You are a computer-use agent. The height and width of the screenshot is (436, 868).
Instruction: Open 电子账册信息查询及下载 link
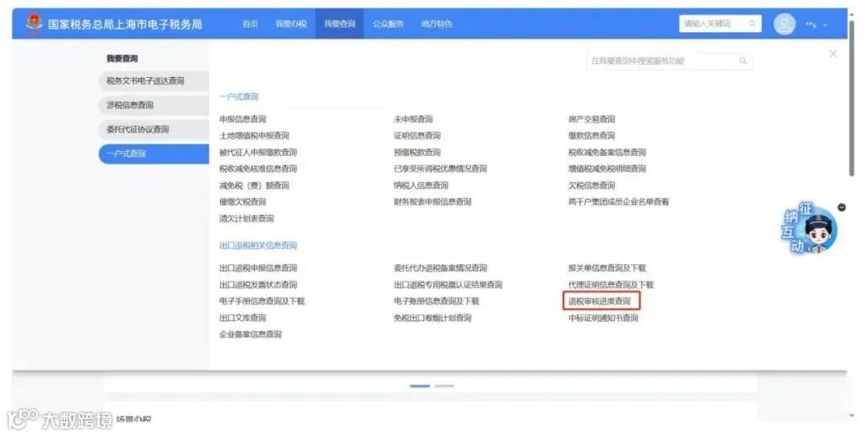click(x=436, y=302)
